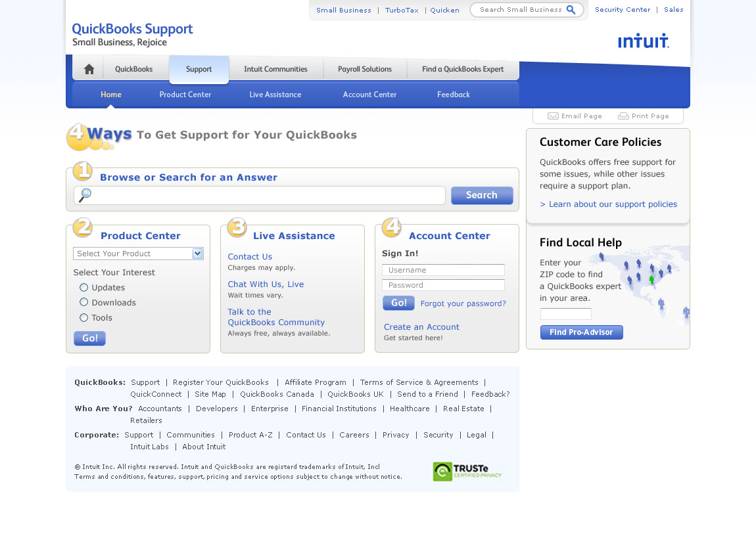This screenshot has width=756, height=557.
Task: Open the QuickBooks Canada footer link
Action: (x=277, y=394)
